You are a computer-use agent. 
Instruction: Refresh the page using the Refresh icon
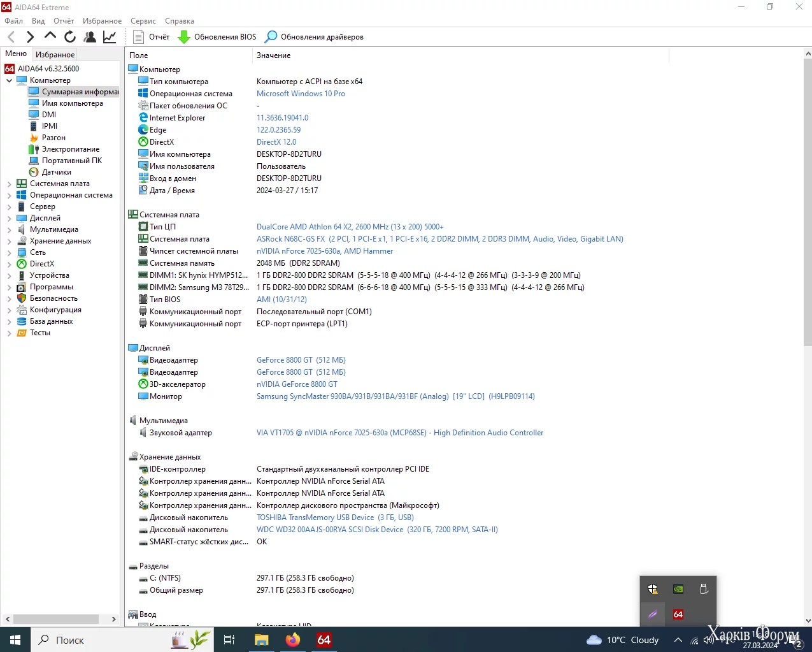70,37
